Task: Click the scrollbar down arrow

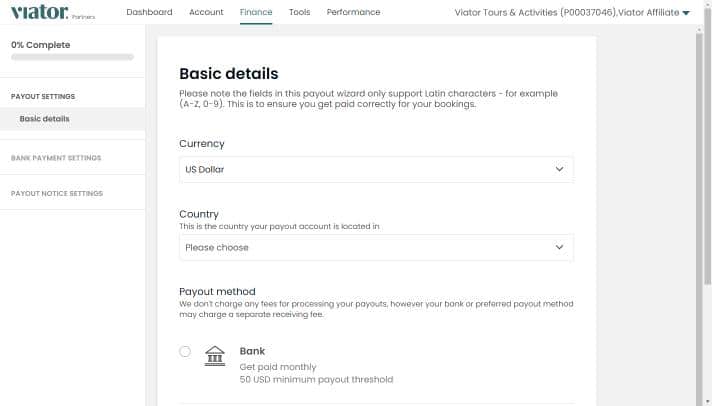Action: coord(707,402)
